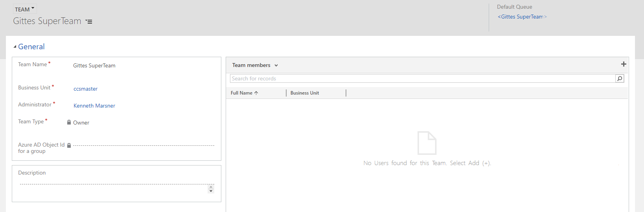Click the magnifier search icon in Team members
Screen dimensions: 644x212
620,78
